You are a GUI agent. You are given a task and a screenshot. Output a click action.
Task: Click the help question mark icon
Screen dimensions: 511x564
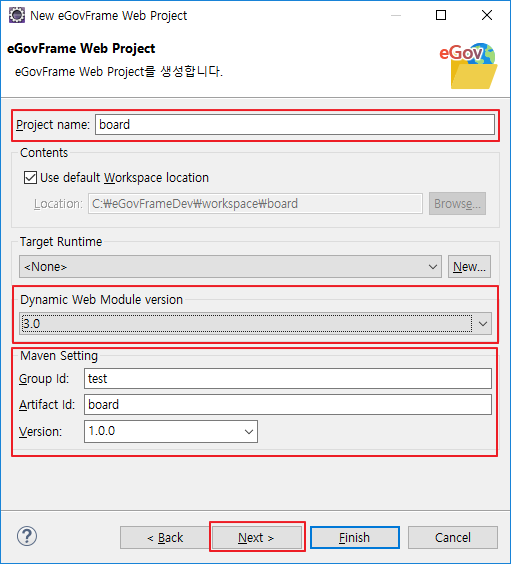coord(27,536)
